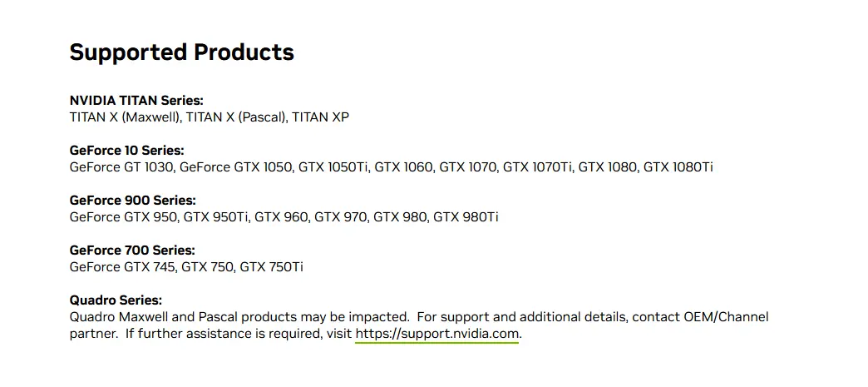
Task: Click the GTX 1070Ti text
Action: tap(538, 167)
